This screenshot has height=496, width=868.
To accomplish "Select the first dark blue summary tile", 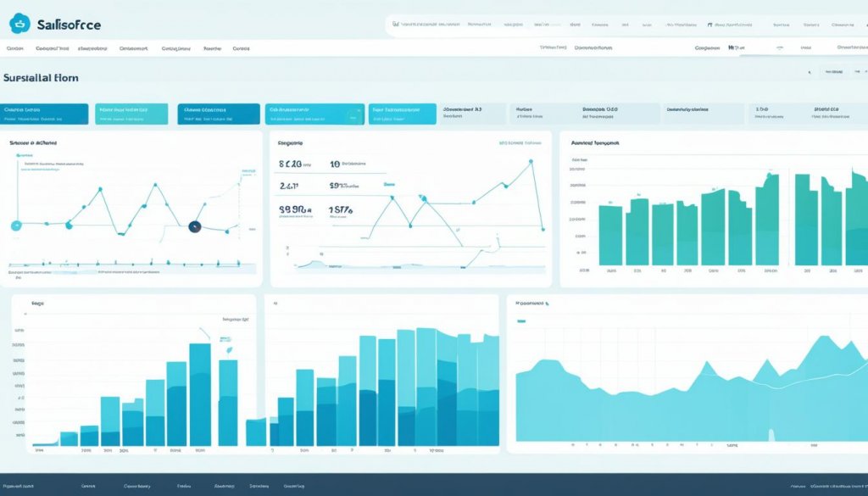I will point(45,114).
